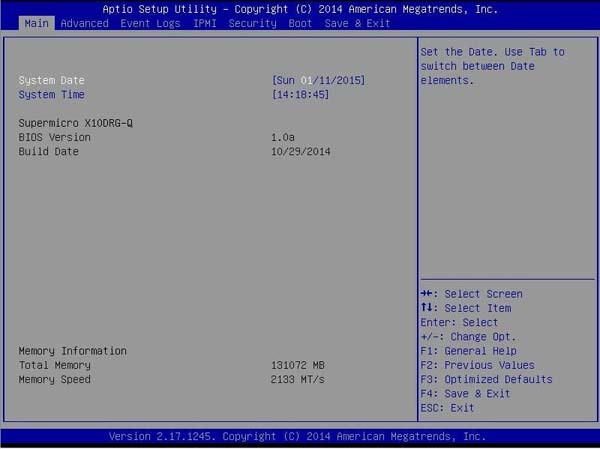Click the left-right arrows Select Screen hint
Screen dimensions: 600x449
(471, 294)
